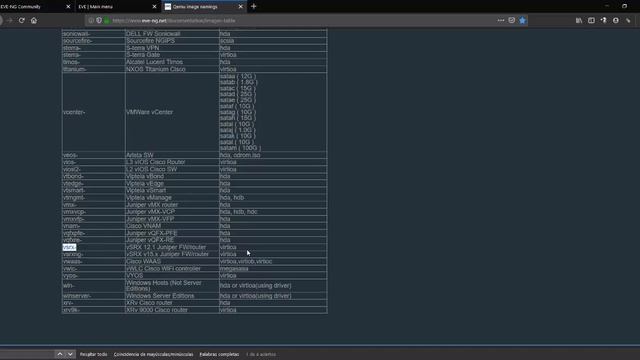Click Cisco VNAM cell
The height and width of the screenshot is (360, 640).
[x=172, y=226]
